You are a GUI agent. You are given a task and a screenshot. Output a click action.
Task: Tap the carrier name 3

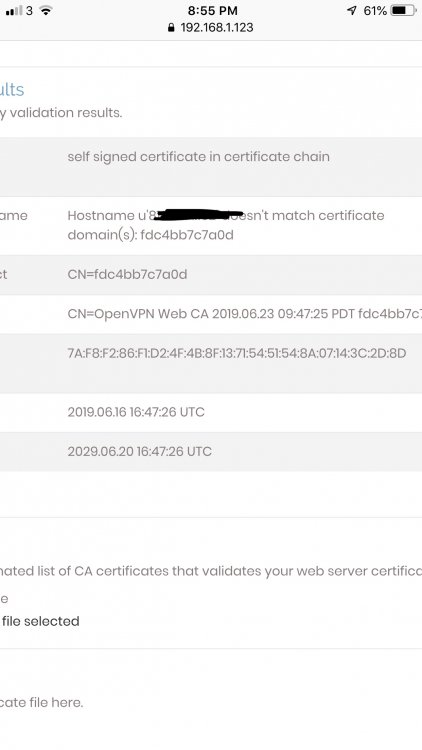coord(30,11)
